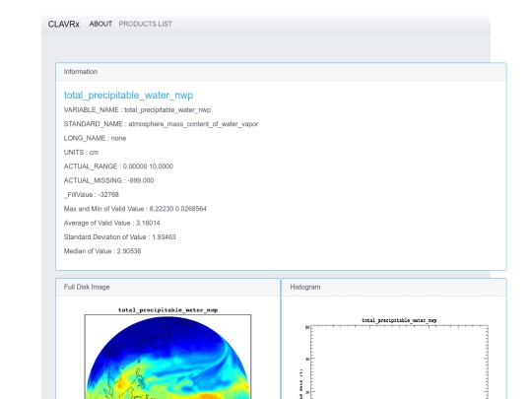This screenshot has height=399, width=532.
Task: Click the total_precipitable_water_nwp title link
Action: click(129, 95)
